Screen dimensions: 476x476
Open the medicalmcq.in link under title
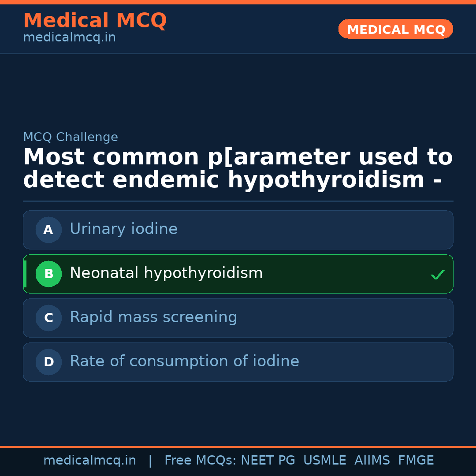click(x=69, y=38)
